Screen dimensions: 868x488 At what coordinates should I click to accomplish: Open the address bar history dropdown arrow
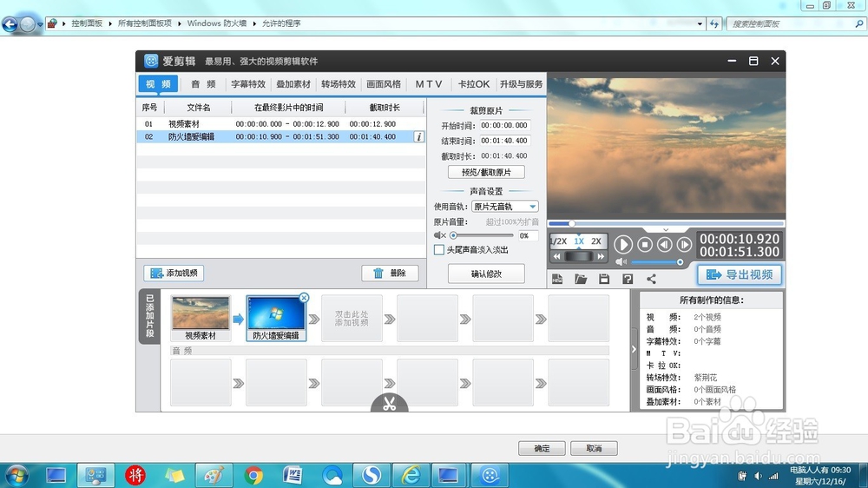(x=700, y=23)
